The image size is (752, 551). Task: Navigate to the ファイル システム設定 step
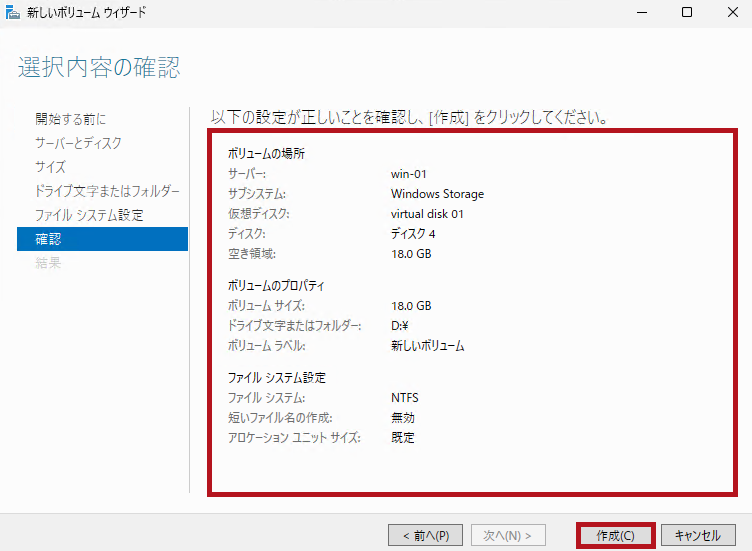89,215
